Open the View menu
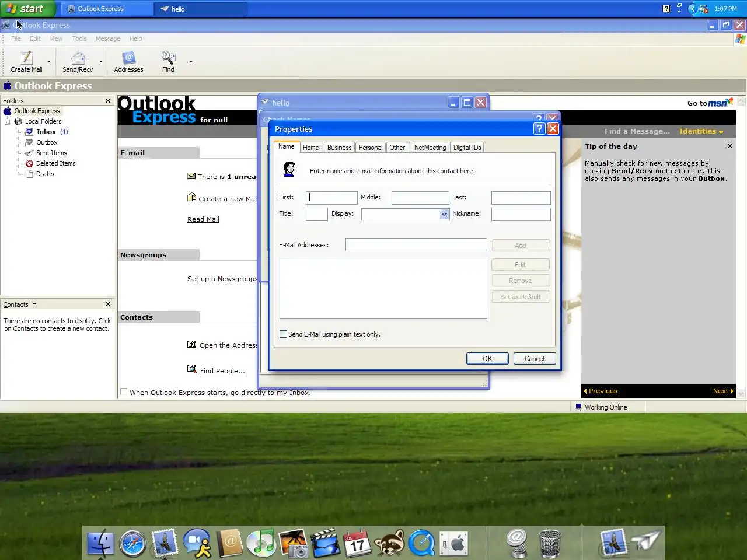Viewport: 747px width, 560px height. (56, 38)
